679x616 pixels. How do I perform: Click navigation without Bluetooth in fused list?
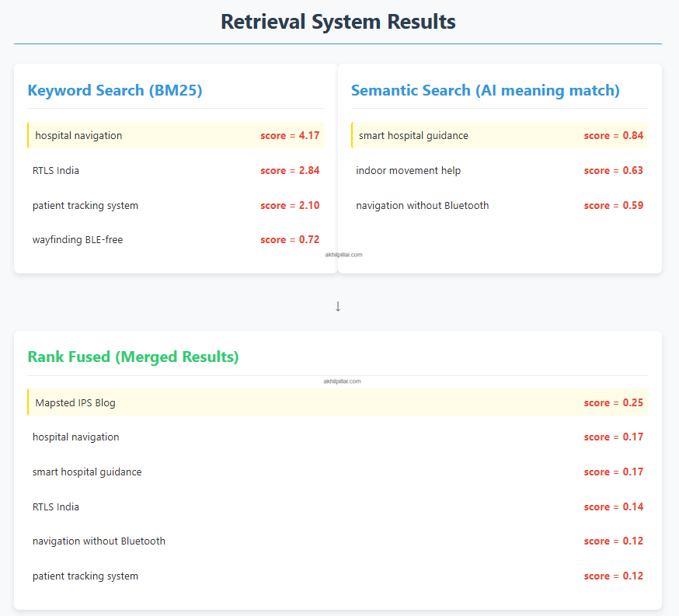click(338, 541)
